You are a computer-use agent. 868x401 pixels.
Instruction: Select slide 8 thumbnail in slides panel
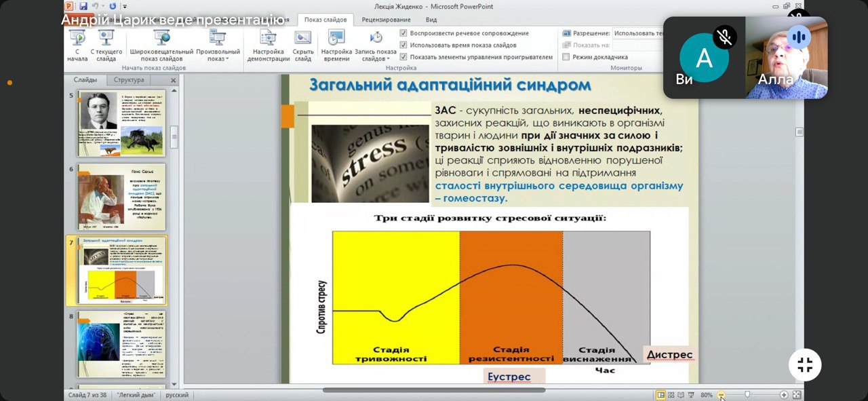[x=121, y=344]
